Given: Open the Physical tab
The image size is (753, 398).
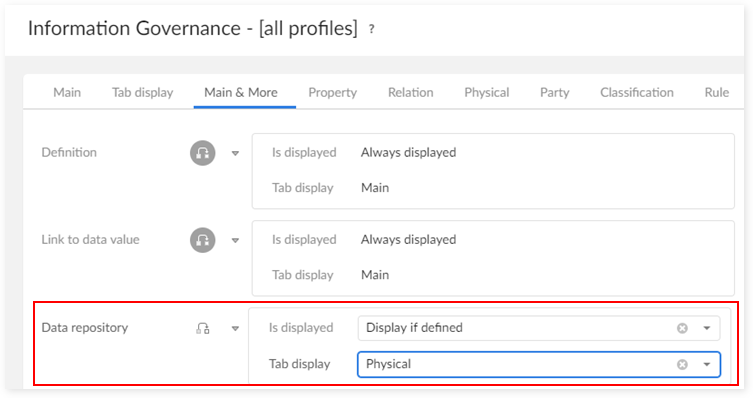Looking at the screenshot, I should [486, 92].
